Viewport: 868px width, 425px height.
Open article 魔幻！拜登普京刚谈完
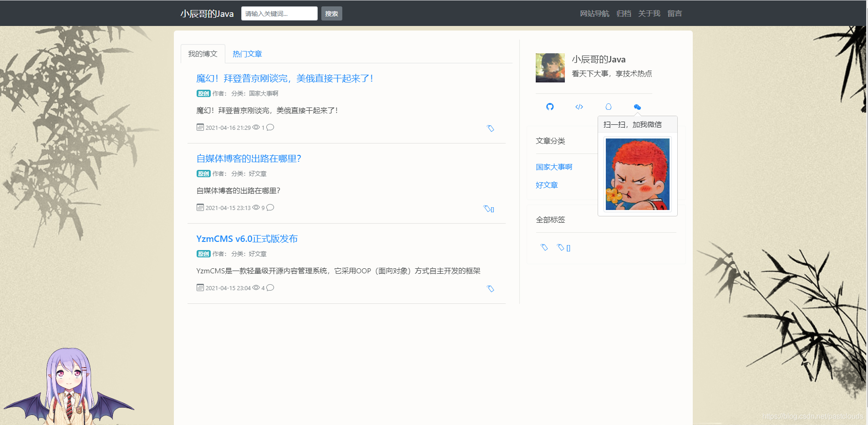pyautogui.click(x=284, y=78)
